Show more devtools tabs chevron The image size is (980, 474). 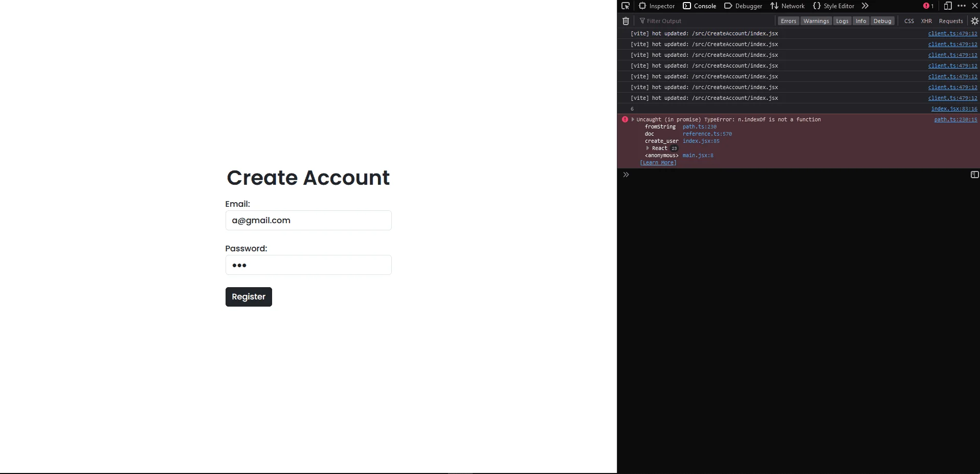click(865, 6)
